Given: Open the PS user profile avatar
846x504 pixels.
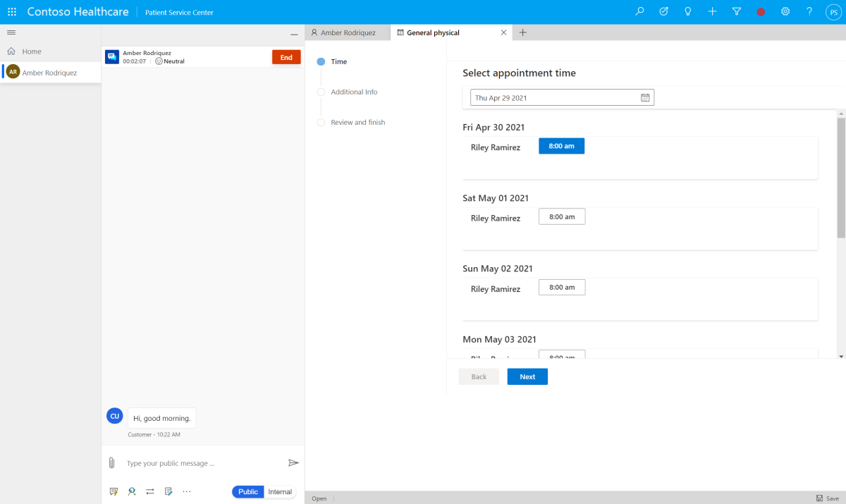Looking at the screenshot, I should 833,12.
